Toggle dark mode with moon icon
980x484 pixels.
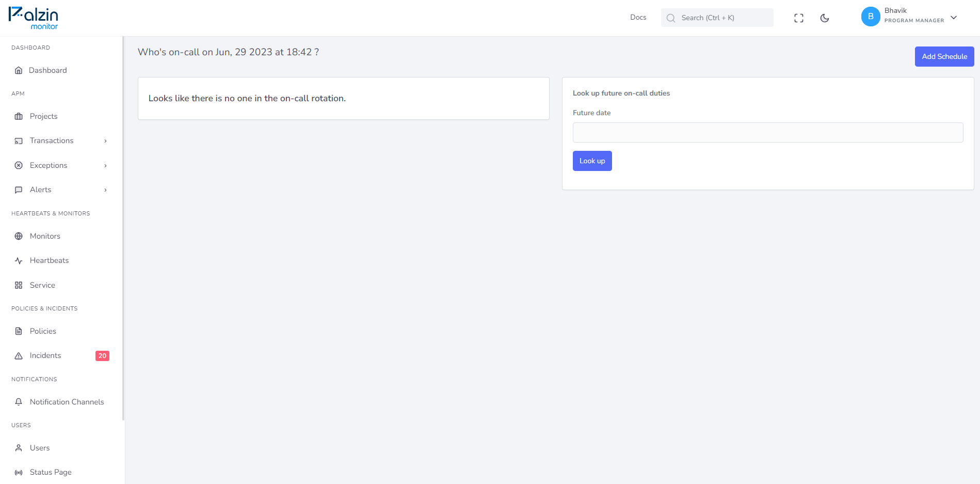click(x=825, y=18)
